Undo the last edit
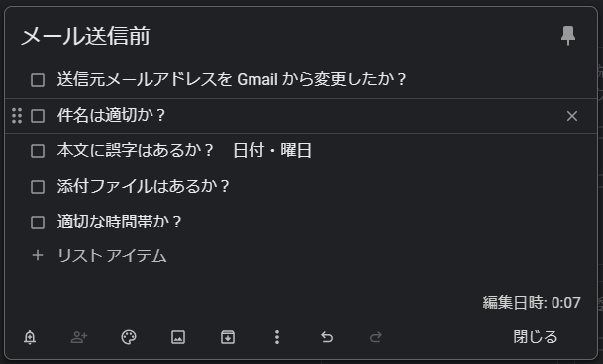Viewport: 603px width, 364px height. coord(327,337)
